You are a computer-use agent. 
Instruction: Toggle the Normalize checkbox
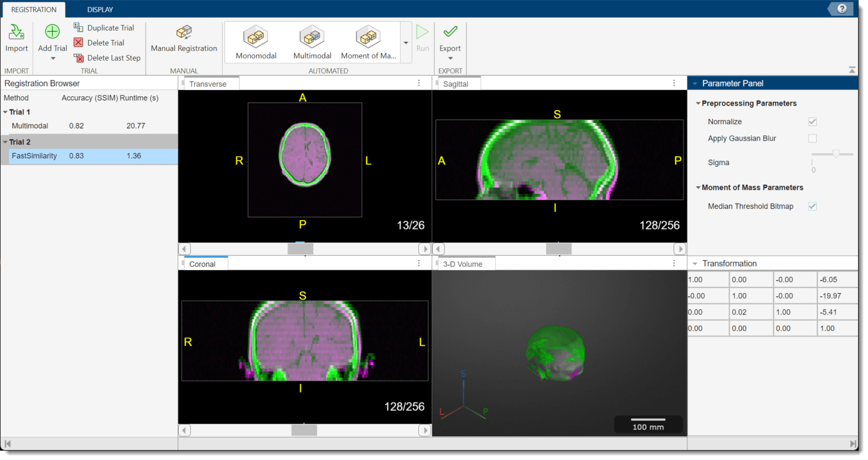pyautogui.click(x=812, y=122)
